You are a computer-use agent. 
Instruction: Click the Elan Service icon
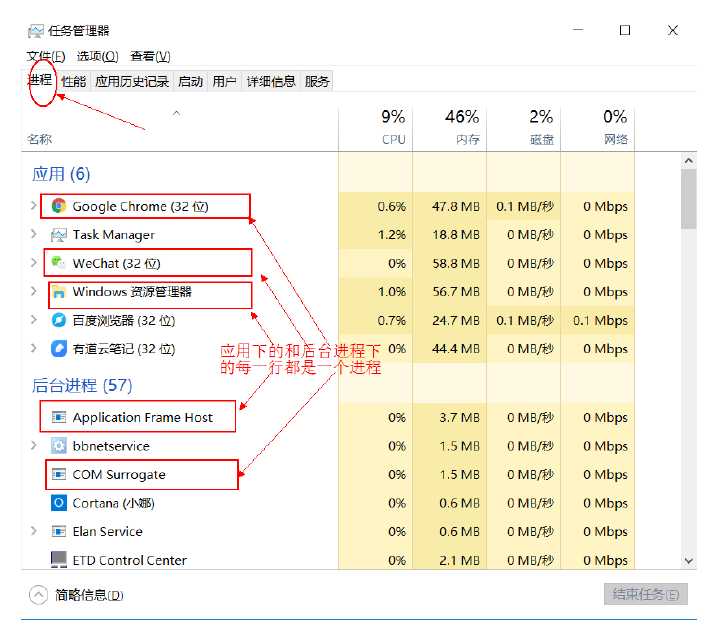pos(59,531)
